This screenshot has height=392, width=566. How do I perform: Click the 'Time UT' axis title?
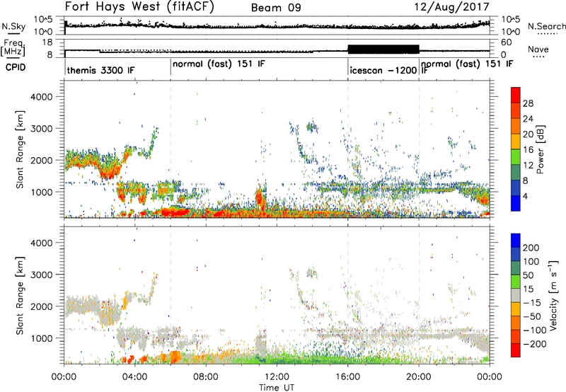click(277, 388)
